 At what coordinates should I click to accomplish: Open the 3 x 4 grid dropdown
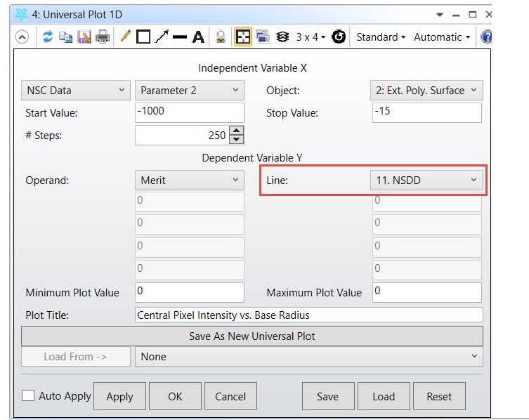311,37
